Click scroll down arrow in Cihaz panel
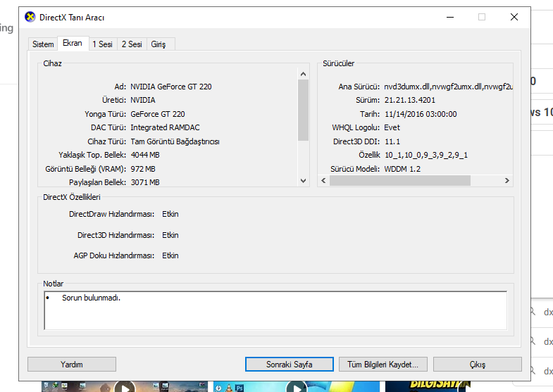This screenshot has height=392, width=553. point(303,181)
